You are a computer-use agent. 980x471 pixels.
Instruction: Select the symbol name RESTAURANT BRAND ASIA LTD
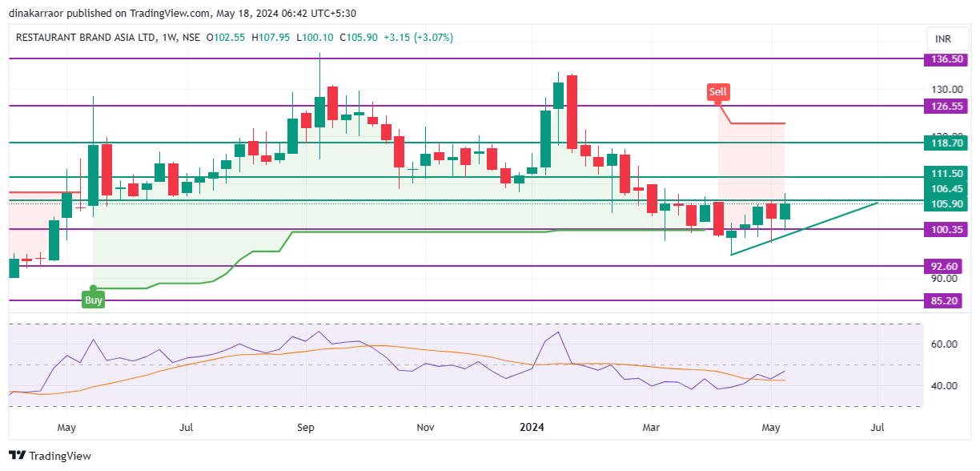(88, 37)
